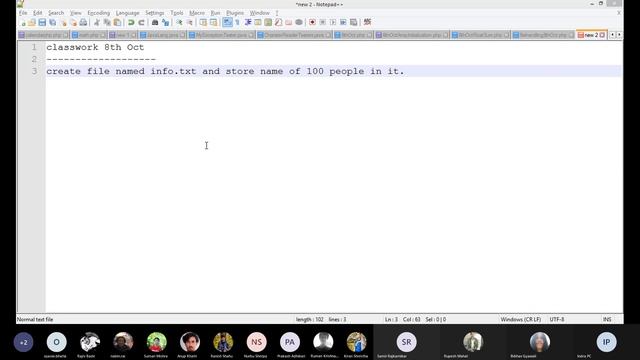Open the Plugins menu

(x=235, y=13)
